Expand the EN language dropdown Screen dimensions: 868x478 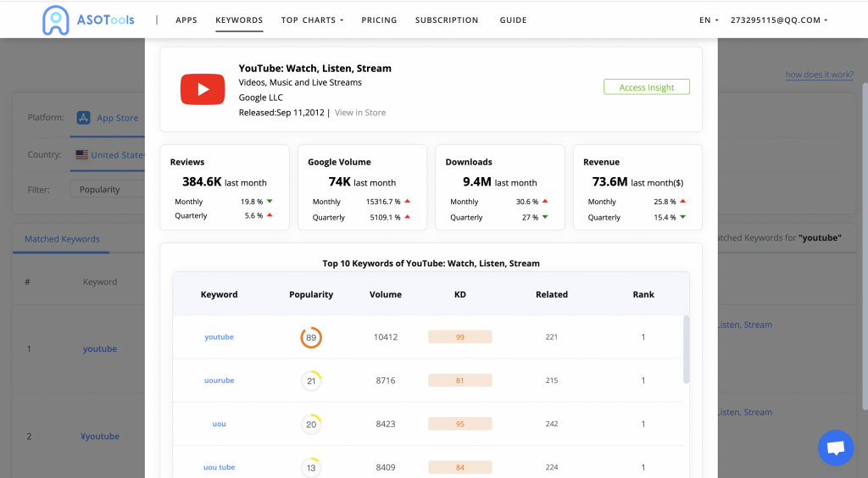(709, 20)
